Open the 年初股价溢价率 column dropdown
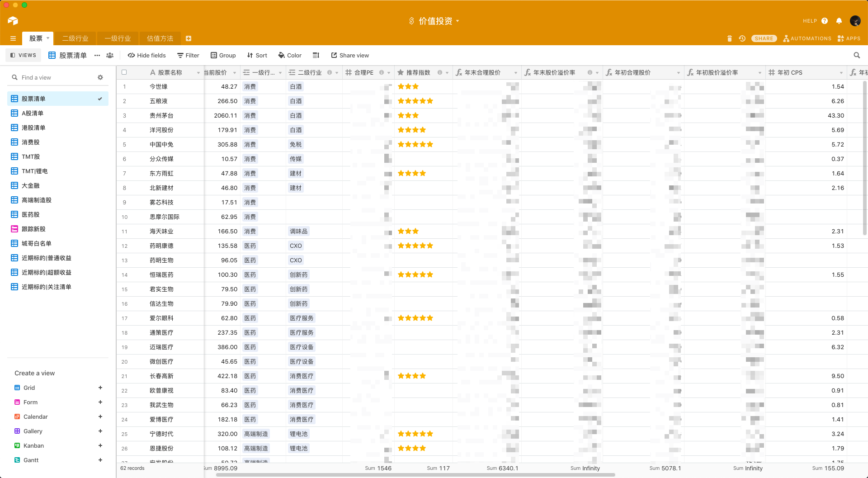Image resolution: width=868 pixels, height=478 pixels. (759, 73)
